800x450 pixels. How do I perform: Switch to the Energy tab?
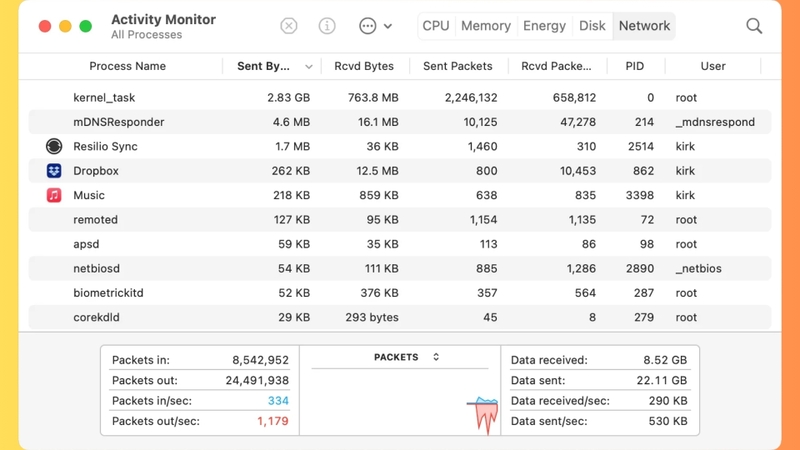[x=544, y=26]
